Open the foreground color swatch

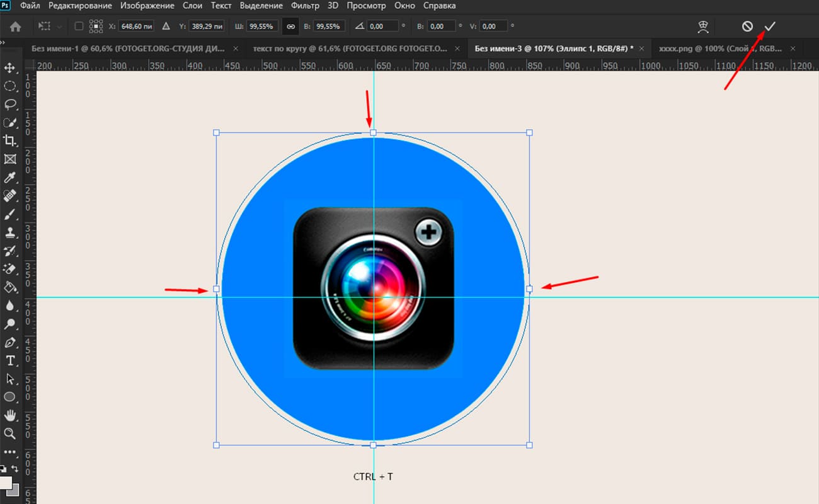pos(6,484)
